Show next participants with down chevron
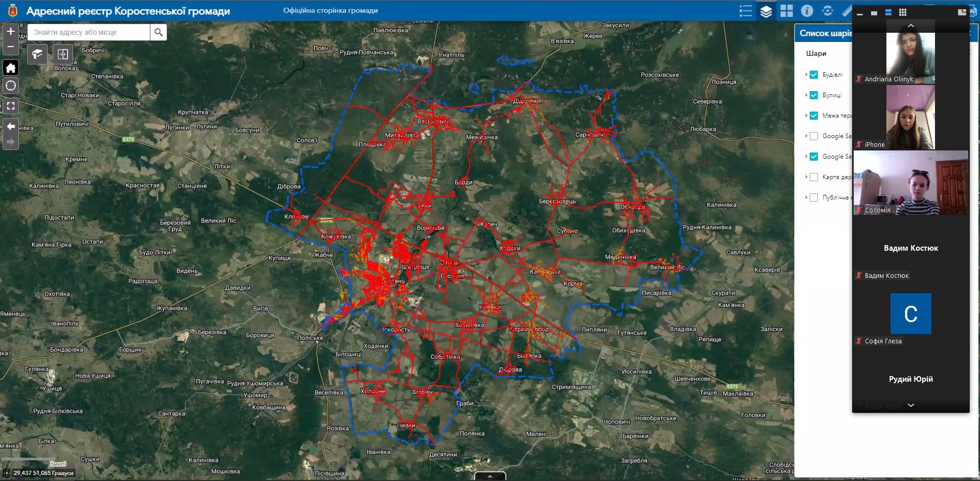Screen dimensions: 980x481 point(910,405)
